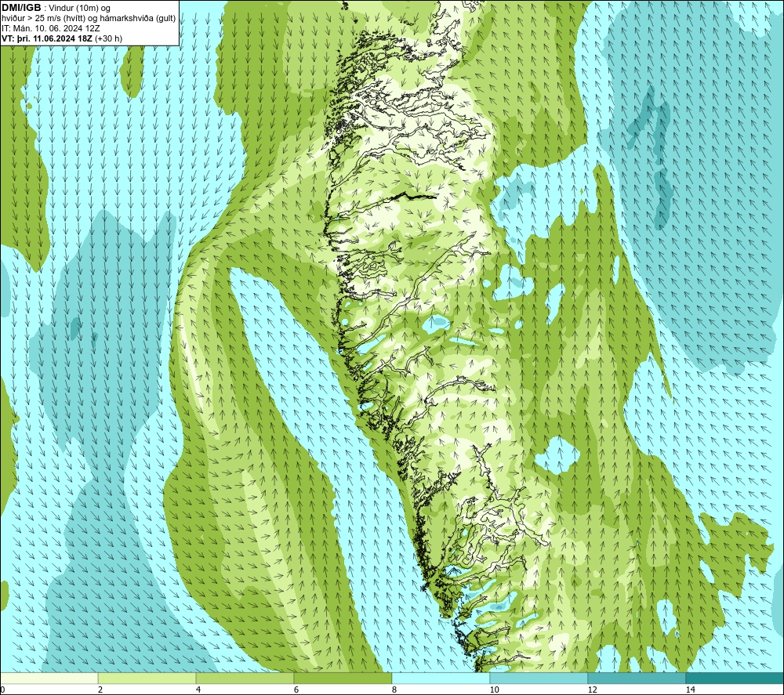Image resolution: width=784 pixels, height=695 pixels.
Task: Click the "hámarkshviða (gult)" text
Action: point(139,18)
